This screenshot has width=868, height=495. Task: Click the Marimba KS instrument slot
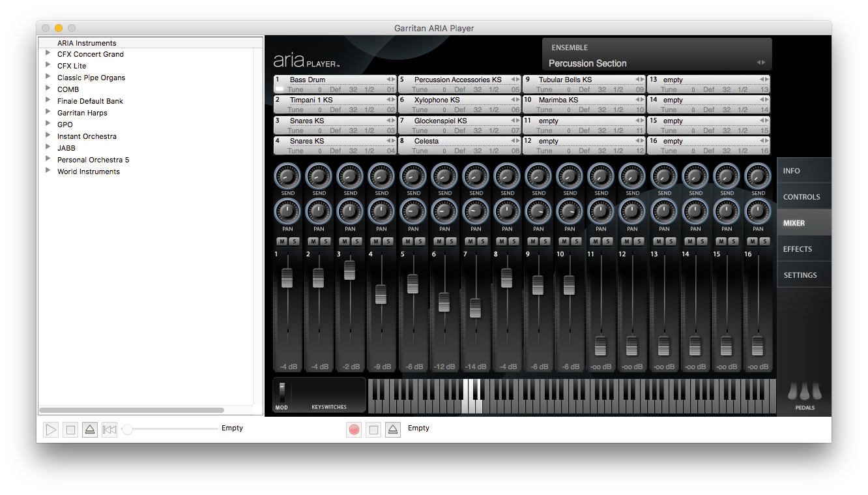(584, 104)
